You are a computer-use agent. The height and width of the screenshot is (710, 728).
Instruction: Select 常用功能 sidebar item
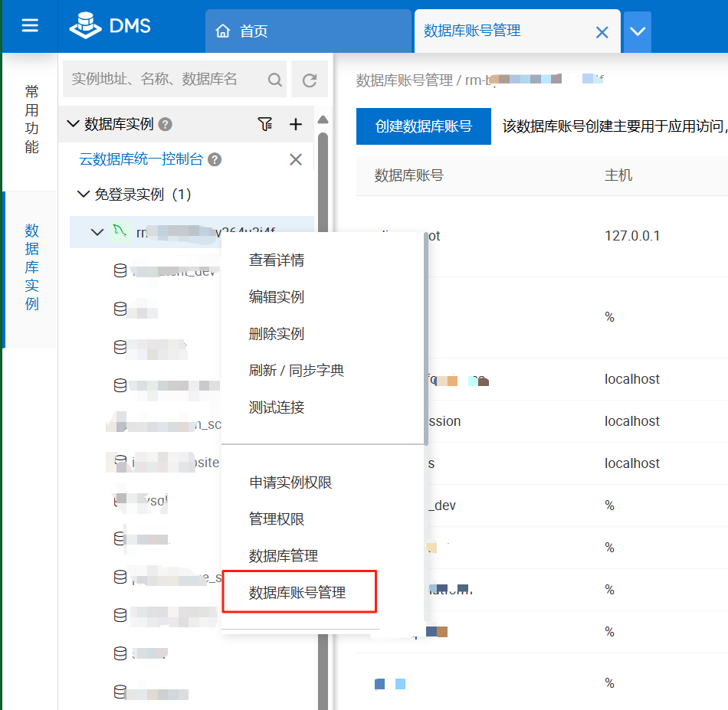pyautogui.click(x=31, y=119)
